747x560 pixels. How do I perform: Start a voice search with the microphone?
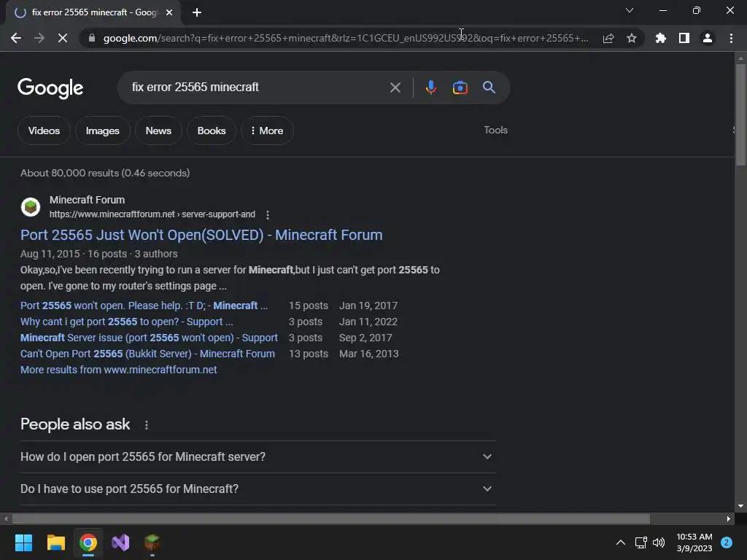430,87
